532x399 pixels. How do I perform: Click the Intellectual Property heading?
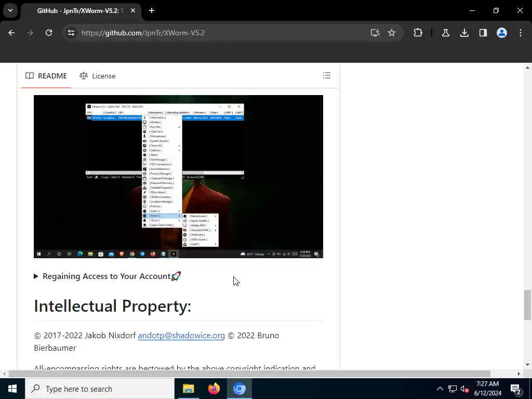click(113, 306)
